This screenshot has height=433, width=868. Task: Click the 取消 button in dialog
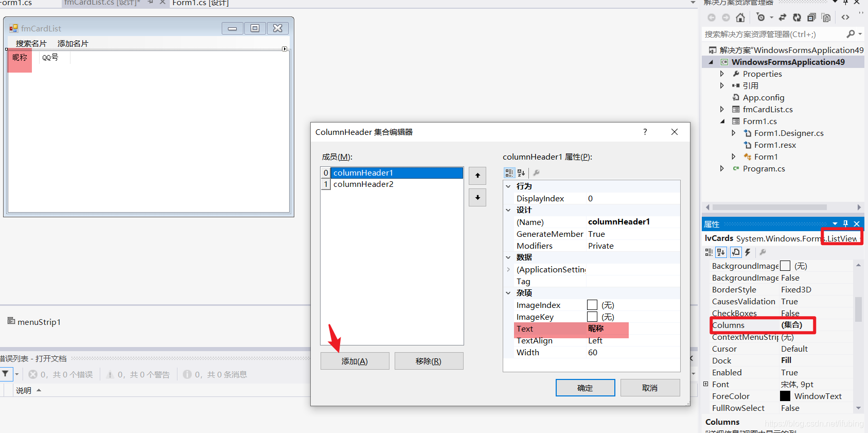650,388
